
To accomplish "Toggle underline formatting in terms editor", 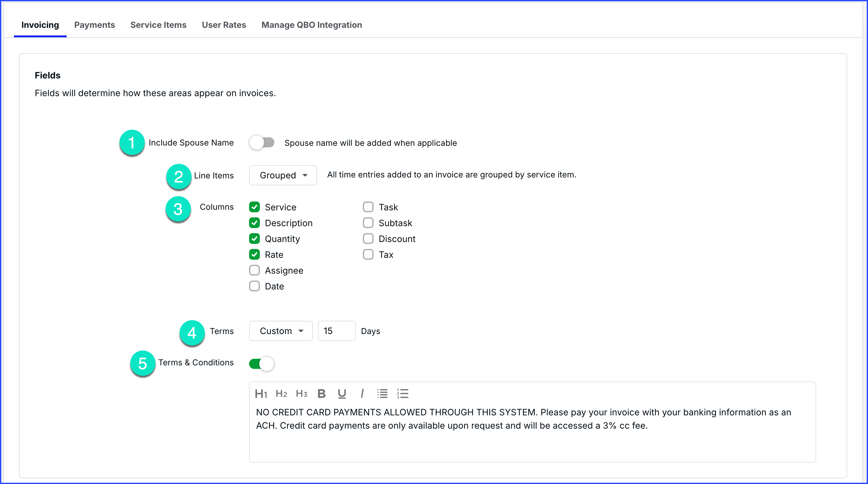I will click(x=342, y=394).
